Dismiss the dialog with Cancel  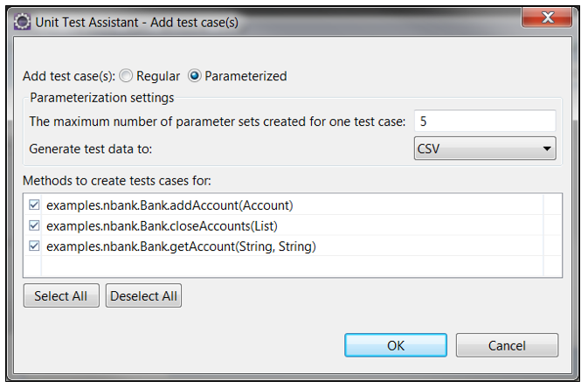[x=507, y=345]
